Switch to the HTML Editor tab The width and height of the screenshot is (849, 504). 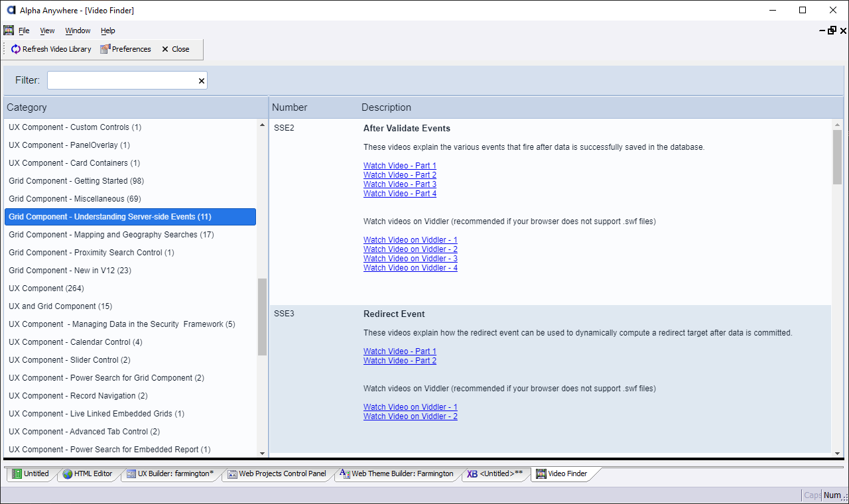tap(88, 474)
